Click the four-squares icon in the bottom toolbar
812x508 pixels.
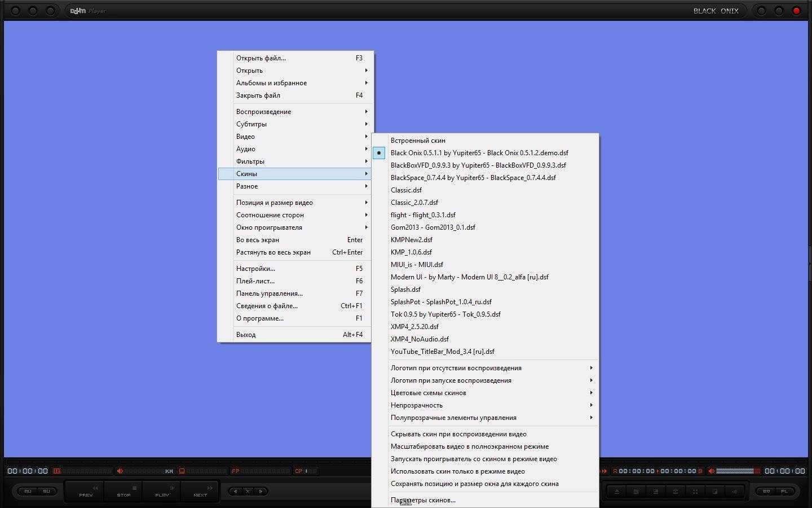[695, 491]
